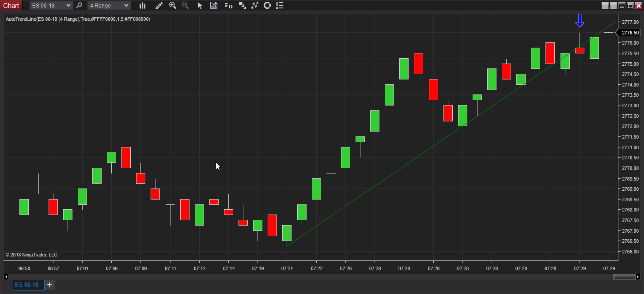Click the 2770.00 price axis label
The height and width of the screenshot is (294, 644).
tap(630, 168)
